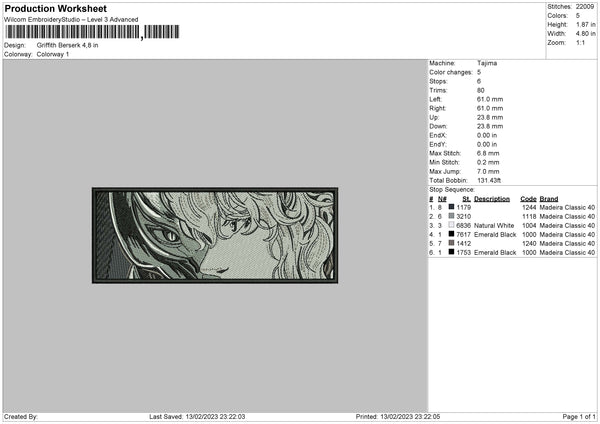Click the Zoom value 1:1
The image size is (600, 424).
pos(580,42)
